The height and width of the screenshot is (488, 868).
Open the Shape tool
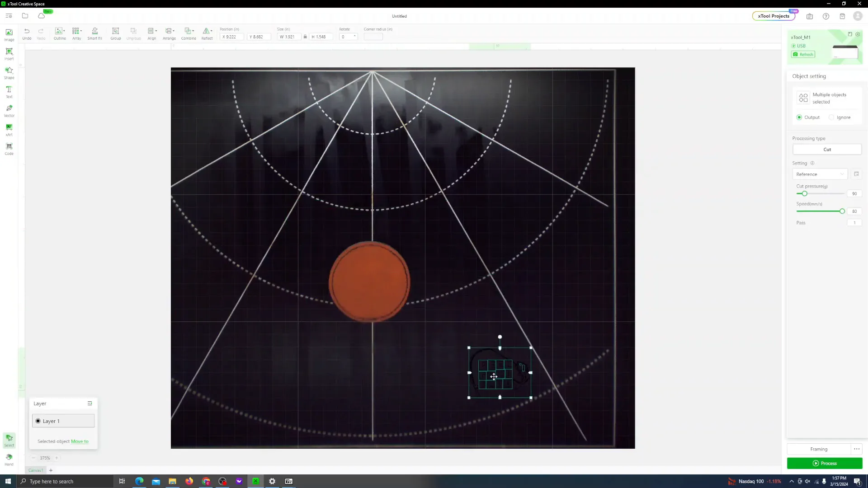pos(9,72)
